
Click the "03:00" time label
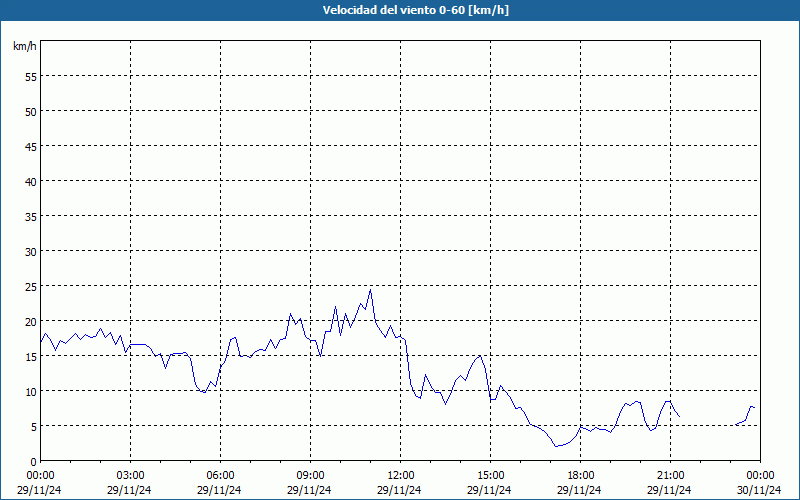[x=131, y=476]
